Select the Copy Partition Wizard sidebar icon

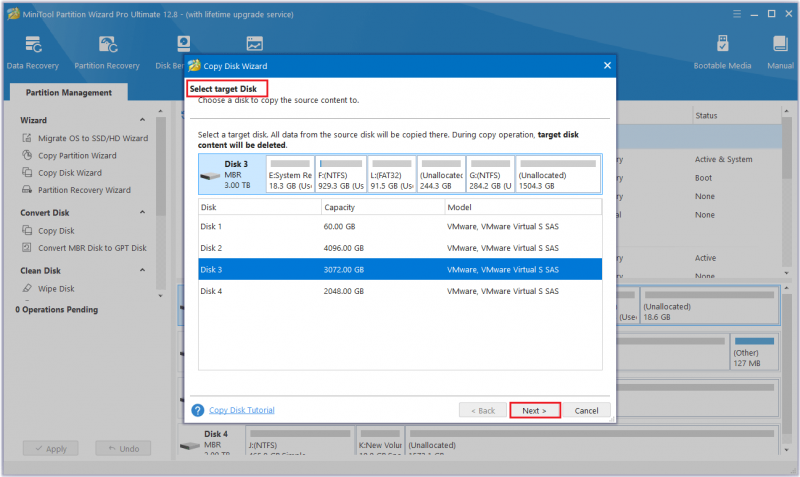(27, 155)
